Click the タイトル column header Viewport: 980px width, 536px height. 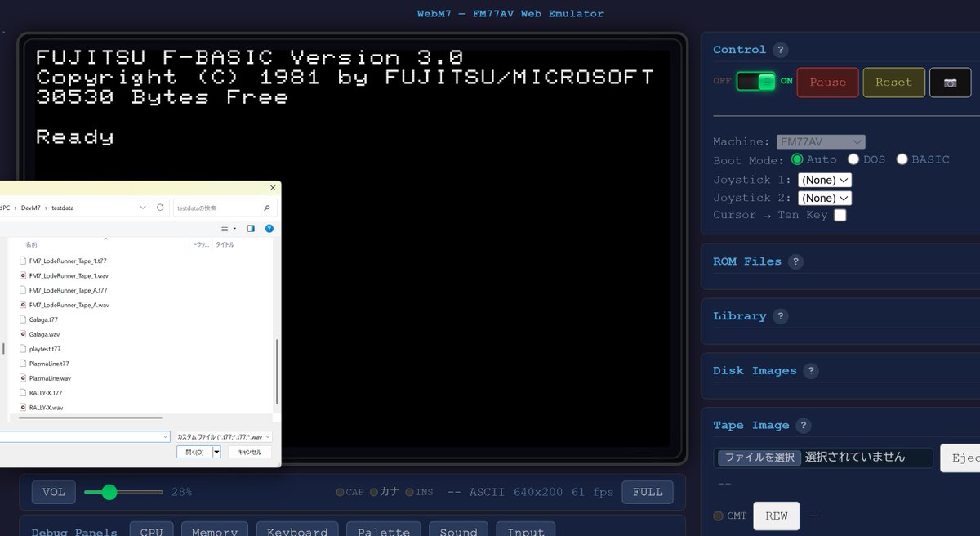click(x=225, y=244)
